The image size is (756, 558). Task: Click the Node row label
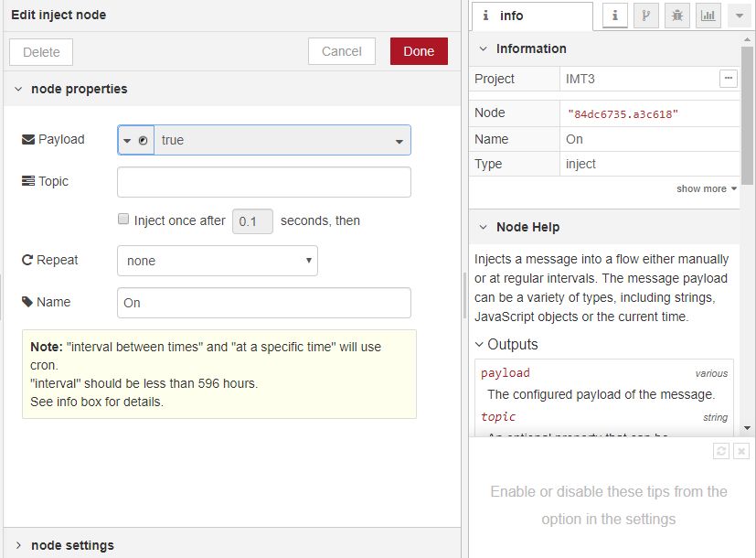(x=489, y=113)
